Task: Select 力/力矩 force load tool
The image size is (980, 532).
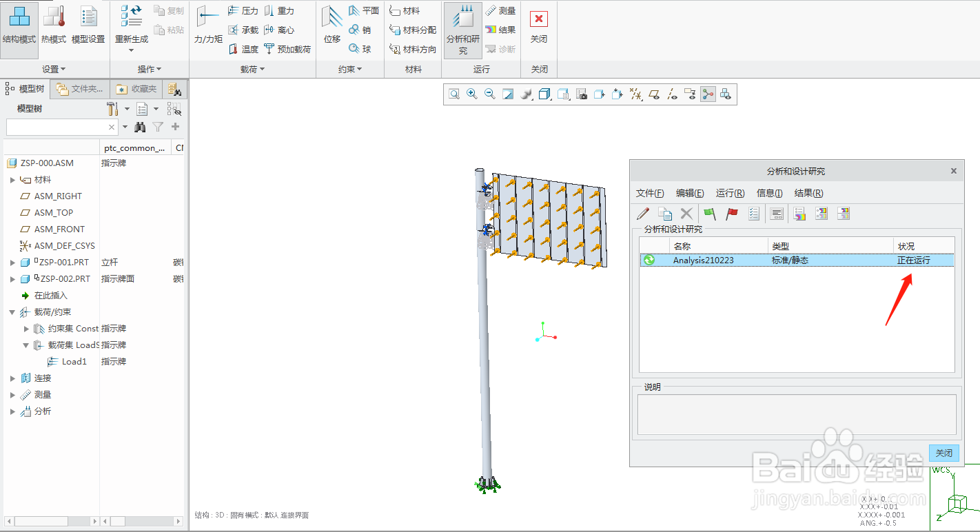Action: point(208,25)
